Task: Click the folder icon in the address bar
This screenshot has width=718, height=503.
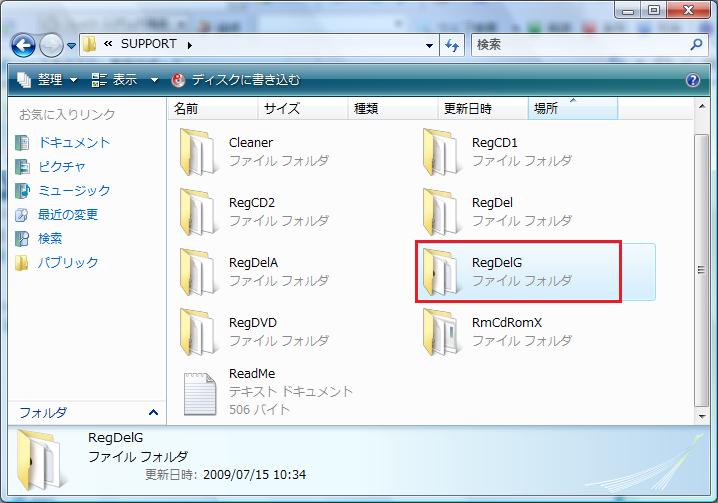Action: coord(90,44)
